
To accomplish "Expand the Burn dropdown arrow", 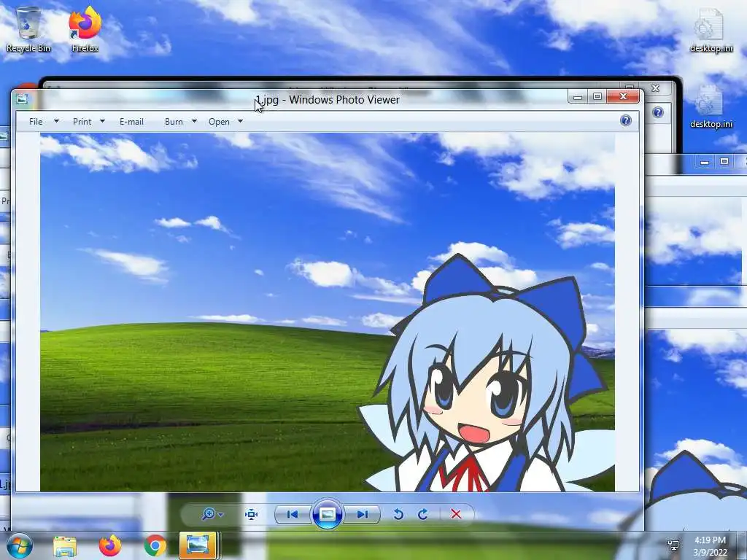I will (194, 121).
